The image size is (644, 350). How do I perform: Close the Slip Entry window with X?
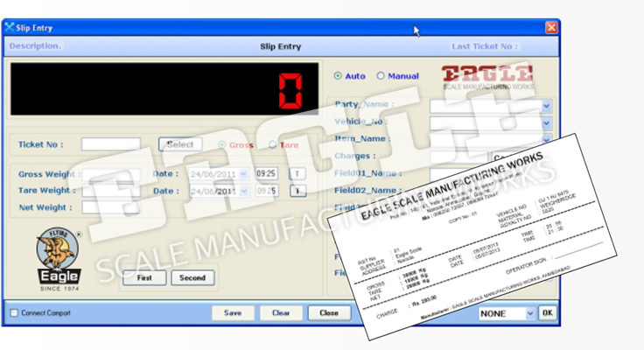[x=551, y=27]
